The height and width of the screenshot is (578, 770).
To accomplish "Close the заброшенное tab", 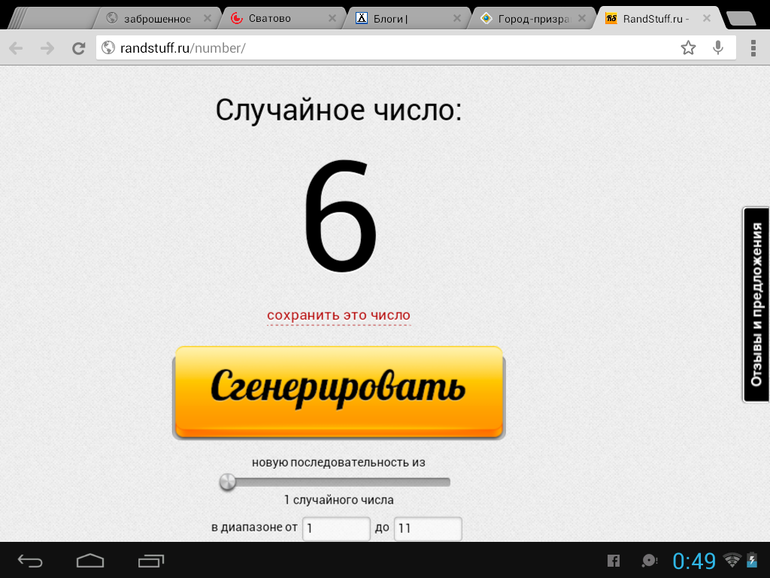I will coord(207,18).
